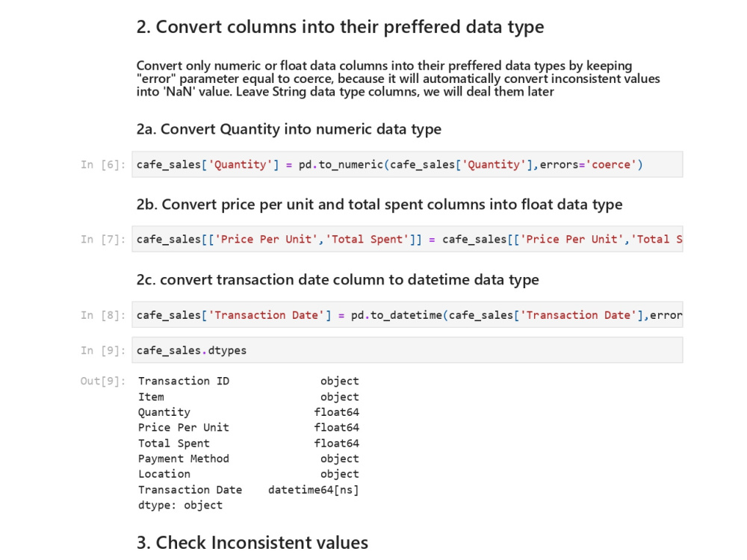Click the '2b. Convert price per unit' subheading
747x560 pixels.
[379, 205]
